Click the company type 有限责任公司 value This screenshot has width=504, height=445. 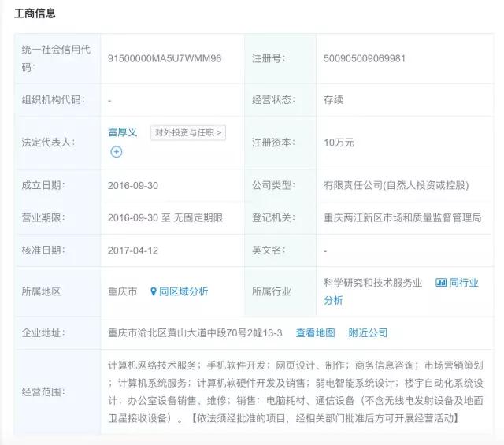[x=396, y=186]
